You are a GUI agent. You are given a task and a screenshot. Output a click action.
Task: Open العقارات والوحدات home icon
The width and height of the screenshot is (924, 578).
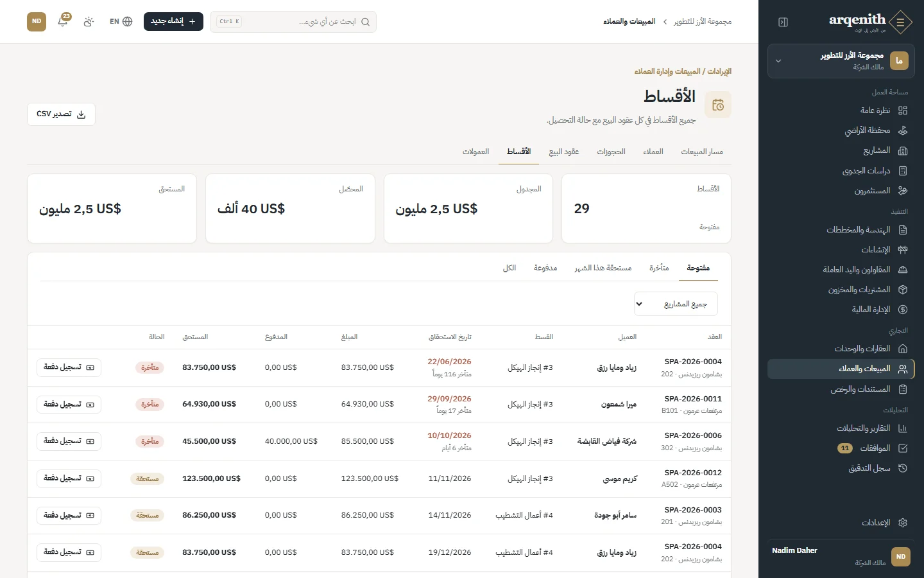[903, 349]
